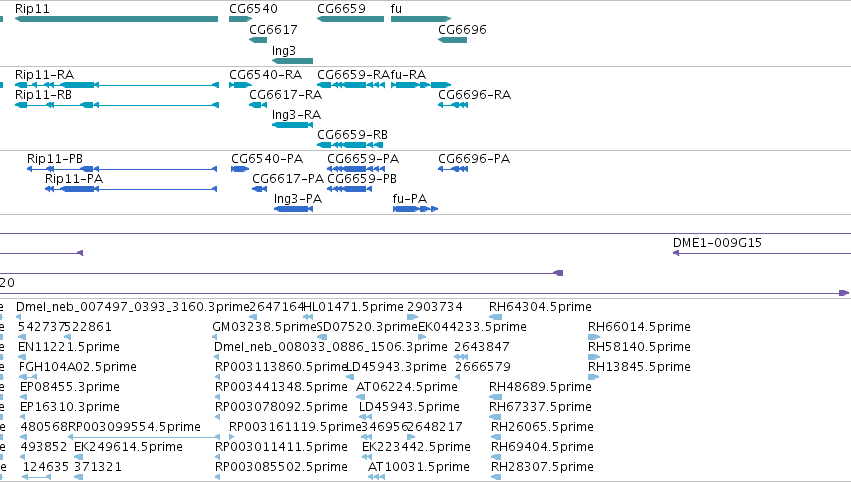Screen dimensions: 851x482
Task: Click the Dmel_neb_007497_0393_3160.3prime EST label
Action: point(132,307)
